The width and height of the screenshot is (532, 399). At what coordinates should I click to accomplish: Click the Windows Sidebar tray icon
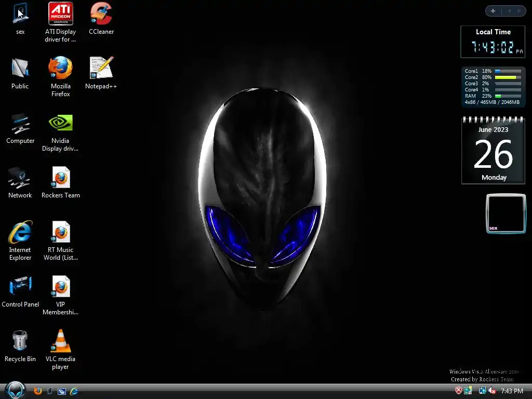point(468,391)
